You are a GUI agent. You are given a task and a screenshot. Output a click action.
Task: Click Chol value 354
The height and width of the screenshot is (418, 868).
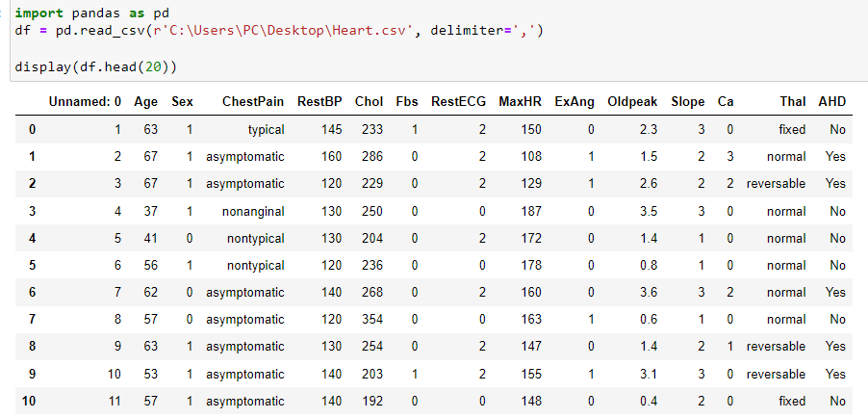(372, 320)
